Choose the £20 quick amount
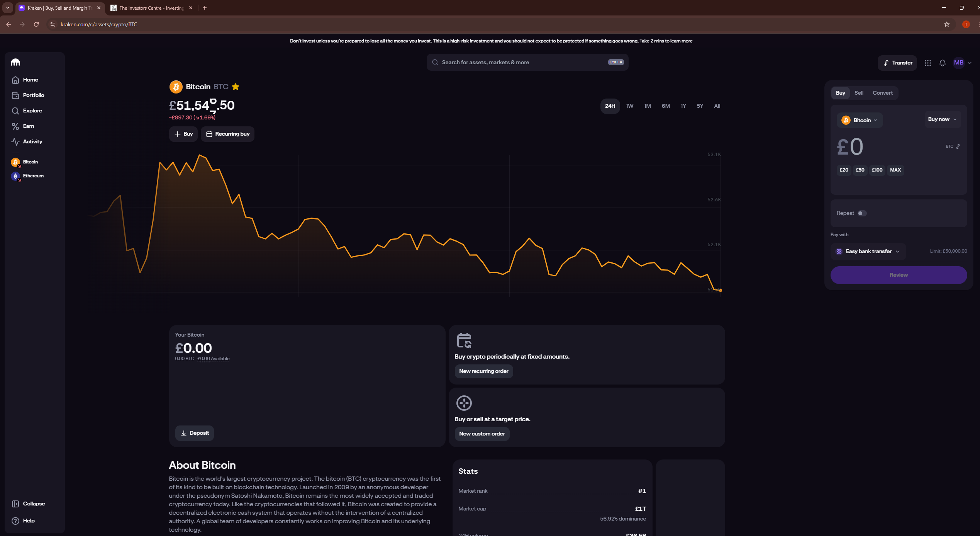 pyautogui.click(x=844, y=170)
